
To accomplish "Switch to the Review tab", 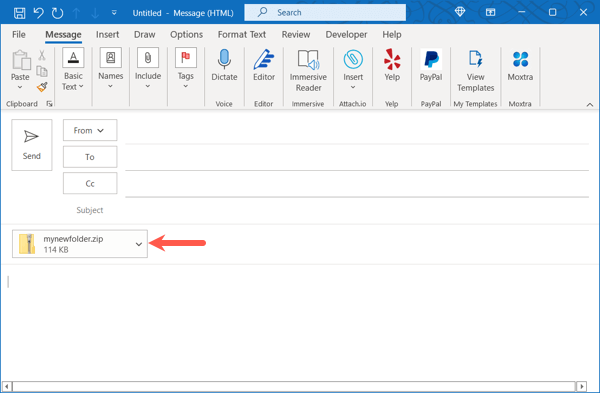I will click(296, 34).
